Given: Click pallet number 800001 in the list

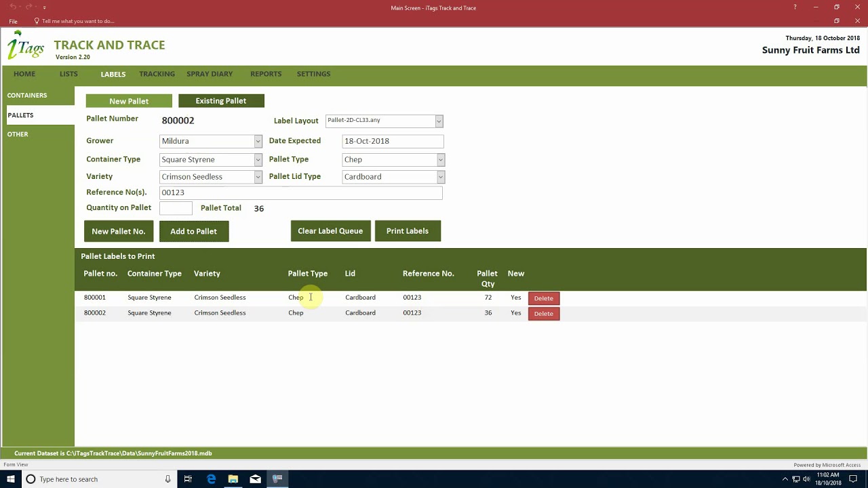Looking at the screenshot, I should 95,298.
